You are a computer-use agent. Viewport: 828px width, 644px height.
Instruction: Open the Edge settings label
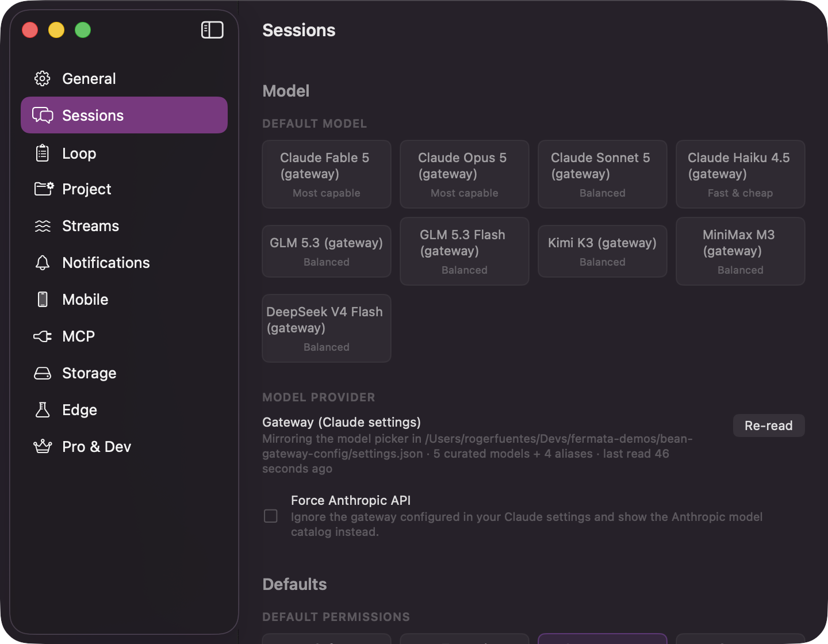point(80,410)
